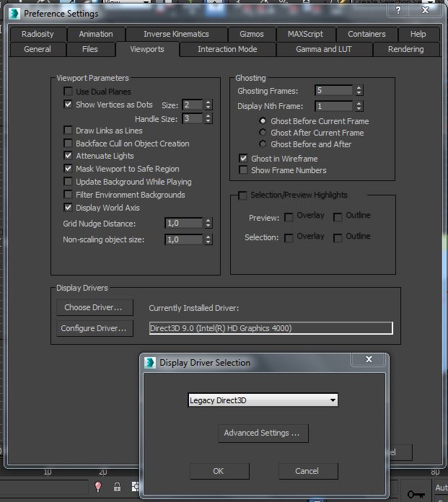
Task: Switch to the Containers tab
Action: coord(366,34)
